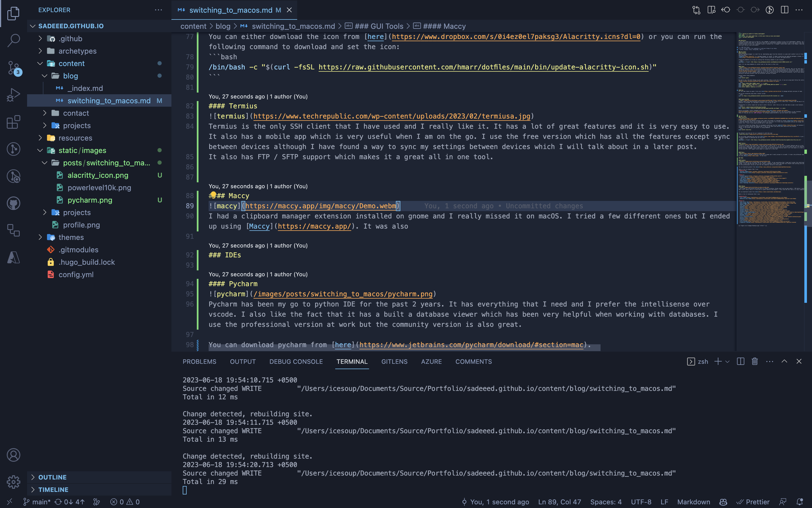Click the Prettier status bar button

pyautogui.click(x=753, y=502)
